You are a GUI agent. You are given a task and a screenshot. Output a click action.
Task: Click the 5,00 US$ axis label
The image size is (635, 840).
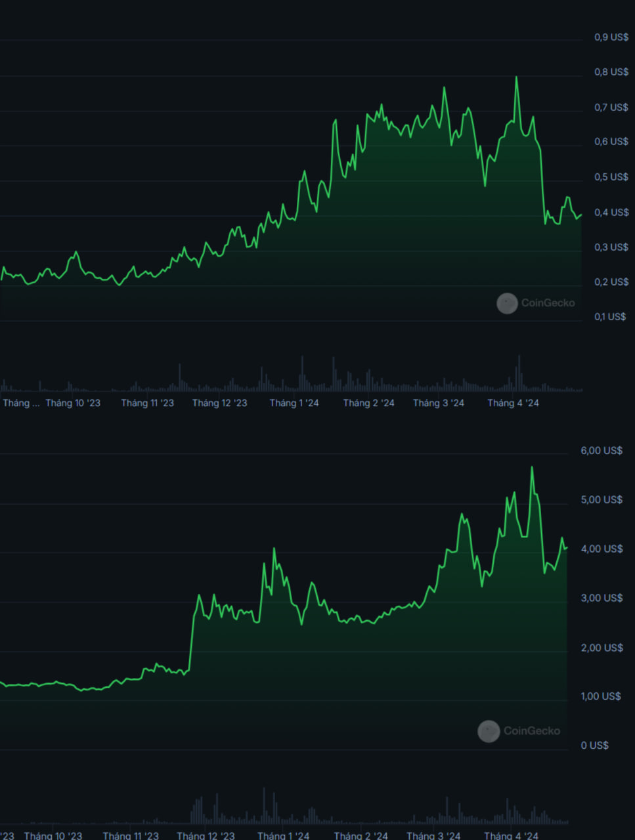coord(602,500)
